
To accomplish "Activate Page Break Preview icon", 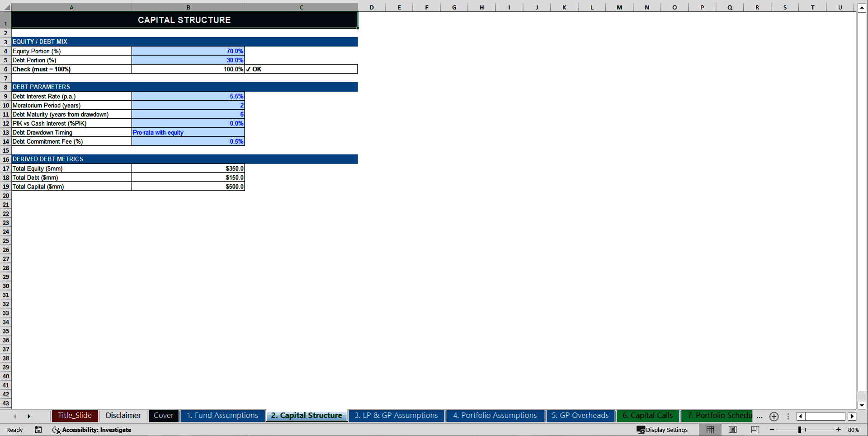I will (755, 430).
